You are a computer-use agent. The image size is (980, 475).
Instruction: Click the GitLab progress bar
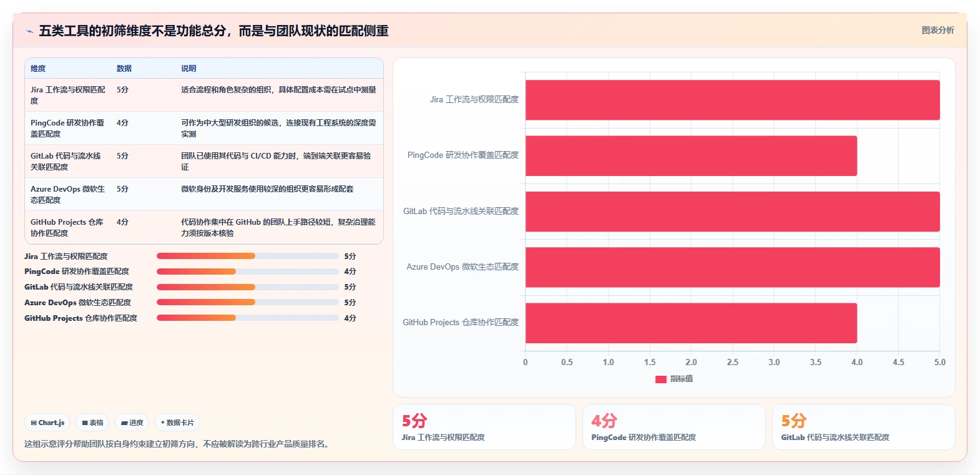click(x=247, y=287)
